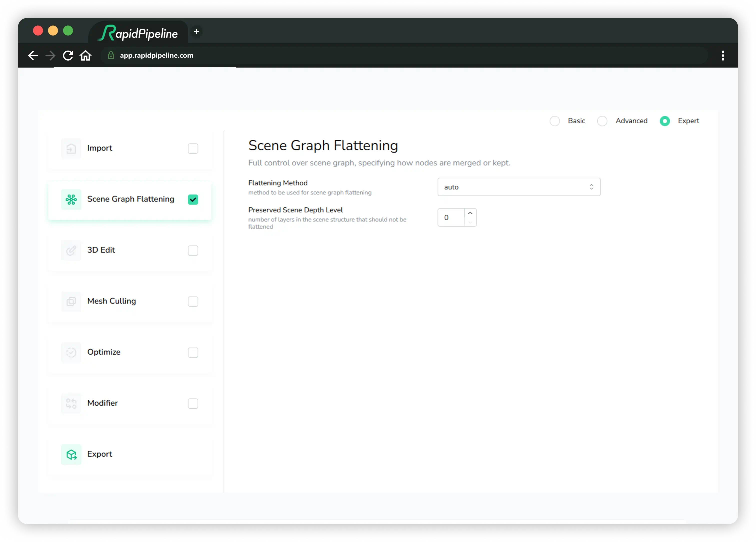Select the Scene Graph Flattening step label
Image resolution: width=756 pixels, height=542 pixels.
pyautogui.click(x=131, y=199)
